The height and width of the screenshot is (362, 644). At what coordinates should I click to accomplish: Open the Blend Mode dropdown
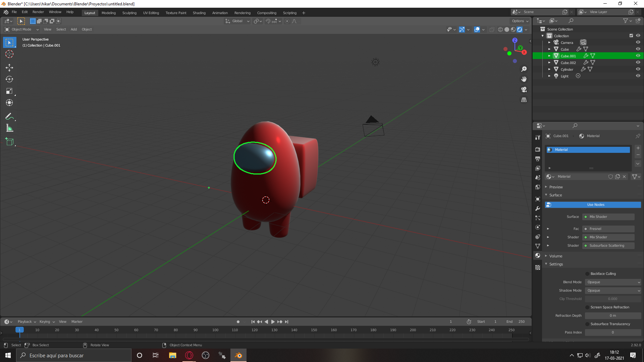click(613, 282)
